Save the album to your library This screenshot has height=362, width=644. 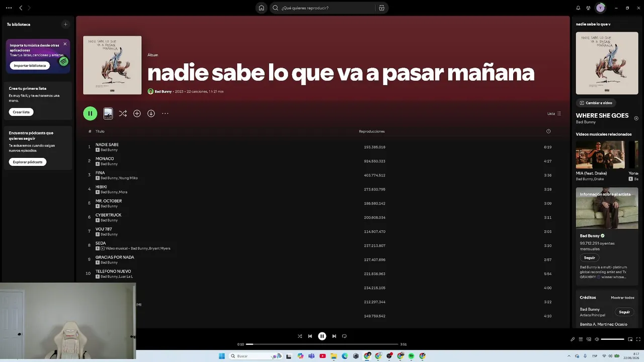pyautogui.click(x=137, y=114)
